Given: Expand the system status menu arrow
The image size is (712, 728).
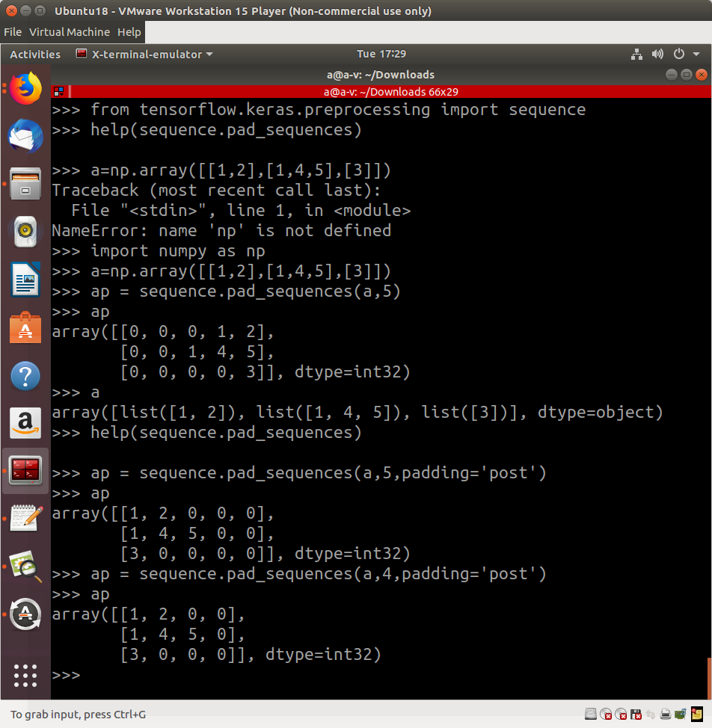Looking at the screenshot, I should (x=695, y=54).
